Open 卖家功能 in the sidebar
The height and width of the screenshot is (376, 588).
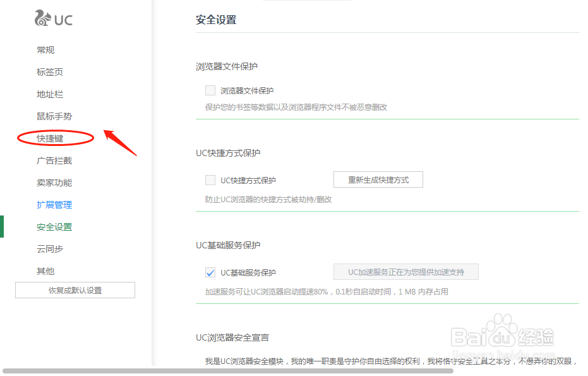click(x=54, y=183)
